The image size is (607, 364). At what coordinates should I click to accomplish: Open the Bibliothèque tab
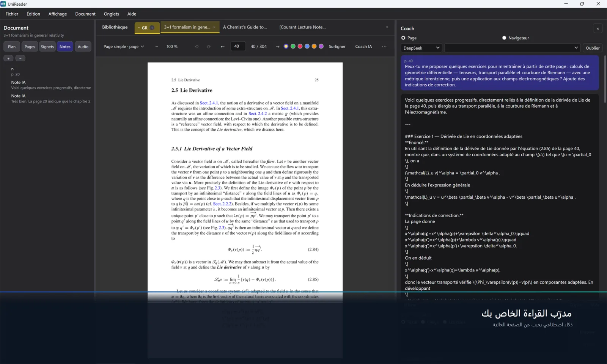coord(115,27)
